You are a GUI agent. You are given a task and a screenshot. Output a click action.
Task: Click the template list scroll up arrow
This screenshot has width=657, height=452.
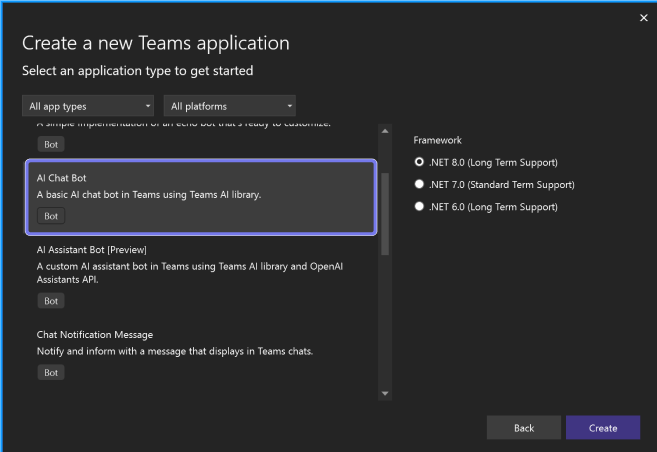(x=385, y=129)
